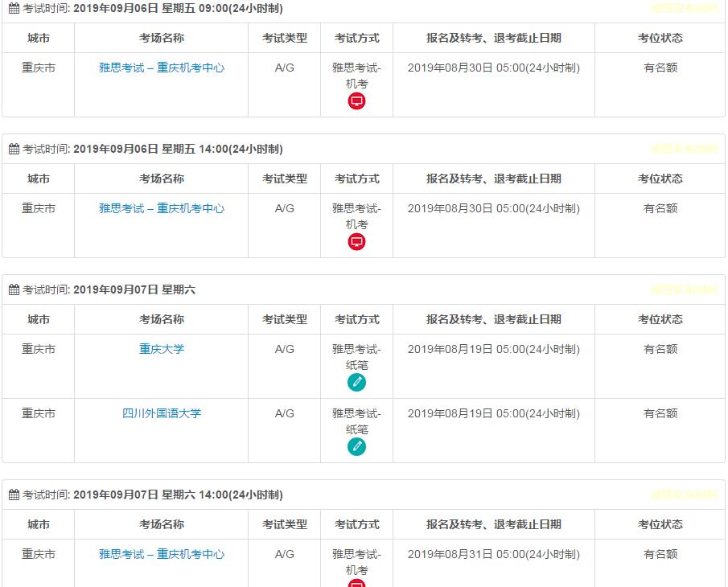The width and height of the screenshot is (728, 587).
Task: Open the 重庆大学 test venue link
Action: (162, 350)
